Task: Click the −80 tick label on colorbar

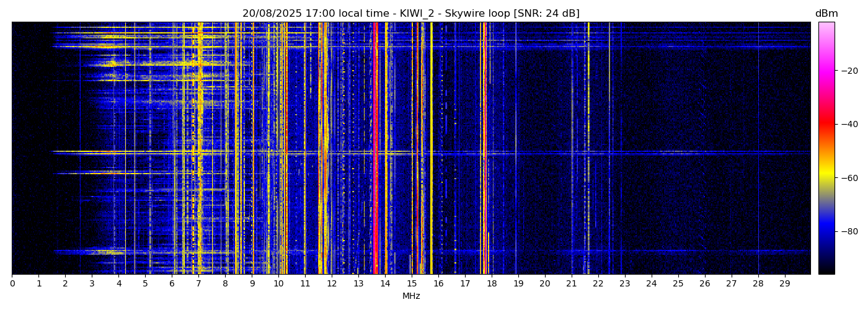Action: tap(846, 231)
